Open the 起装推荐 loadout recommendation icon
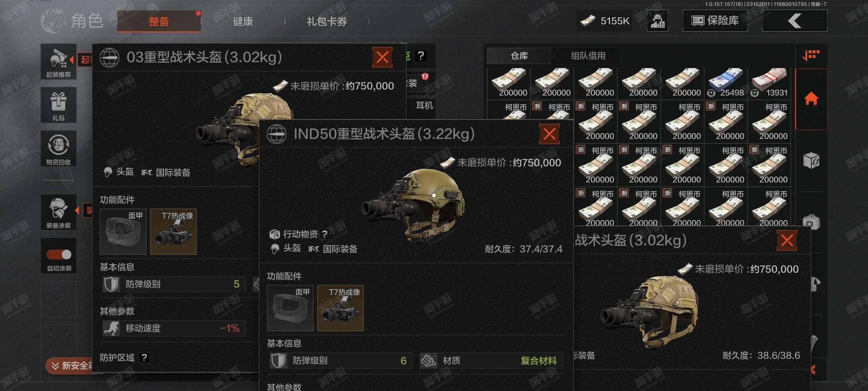The height and width of the screenshot is (391, 868). pos(58,62)
